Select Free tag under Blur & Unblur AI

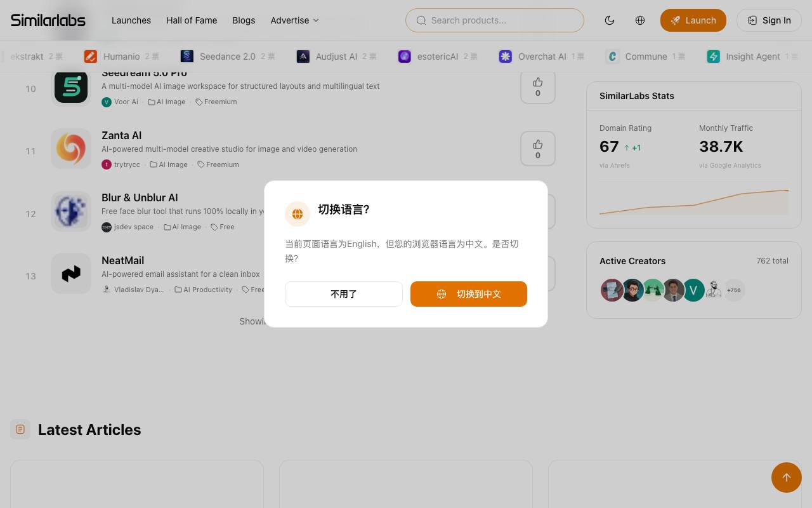(223, 227)
